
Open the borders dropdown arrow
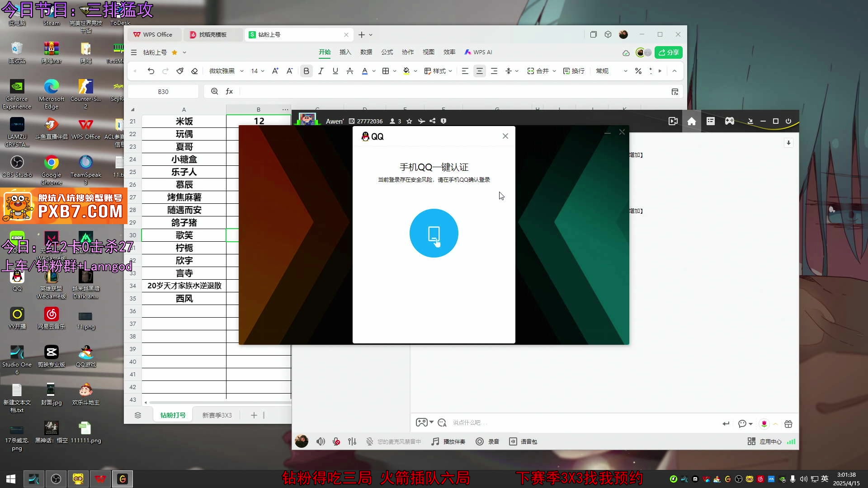[x=395, y=71]
